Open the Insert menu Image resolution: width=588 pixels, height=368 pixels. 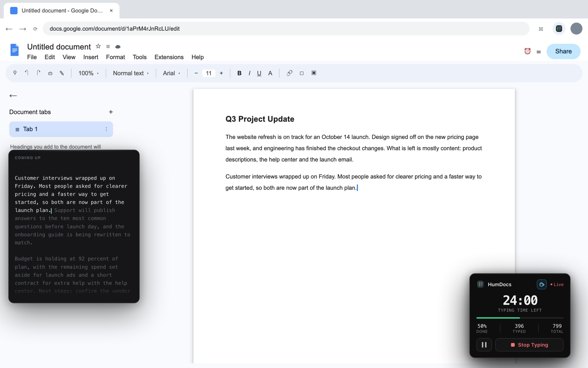pos(90,57)
